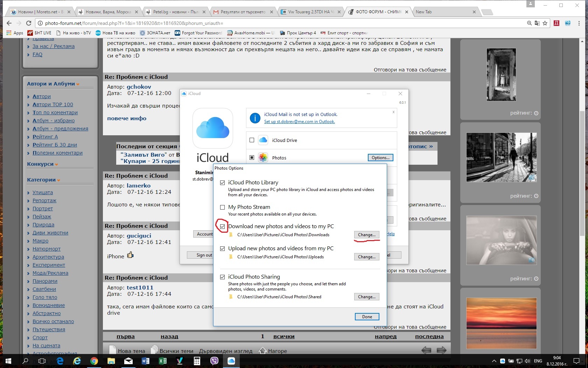
Task: Open Viber from the taskbar
Action: pyautogui.click(x=214, y=361)
